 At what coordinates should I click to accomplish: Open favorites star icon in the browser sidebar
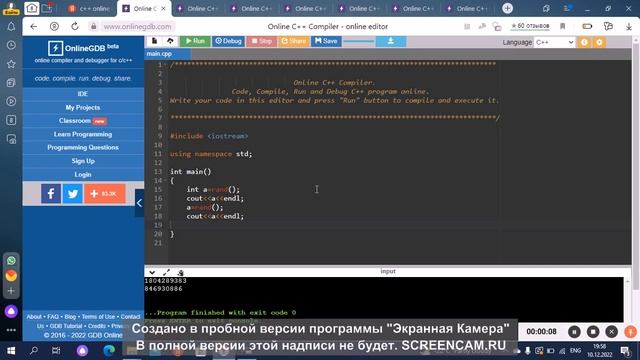click(x=11, y=64)
